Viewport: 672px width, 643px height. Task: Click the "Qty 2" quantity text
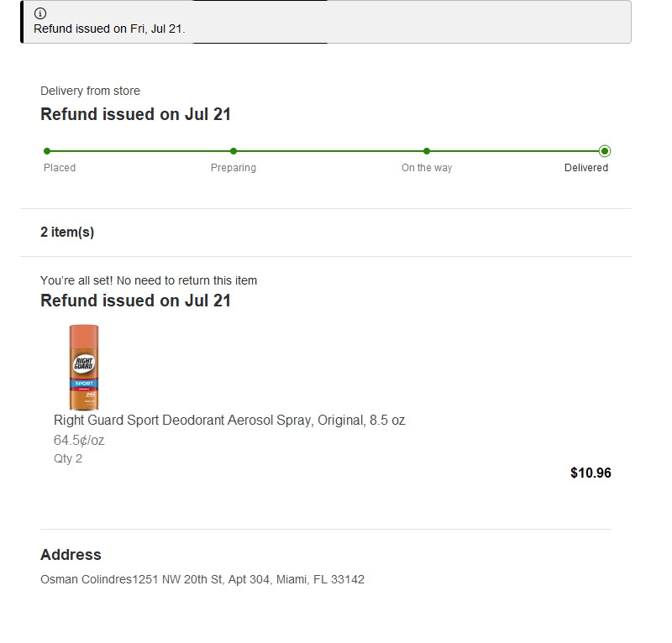tap(68, 458)
